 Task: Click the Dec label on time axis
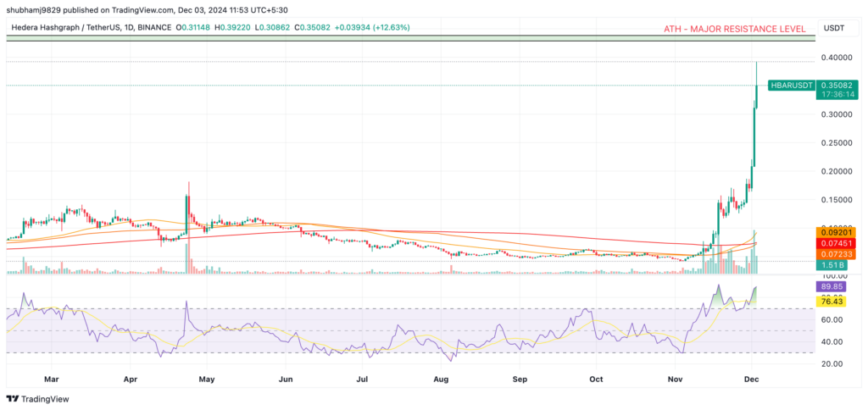[x=752, y=380]
